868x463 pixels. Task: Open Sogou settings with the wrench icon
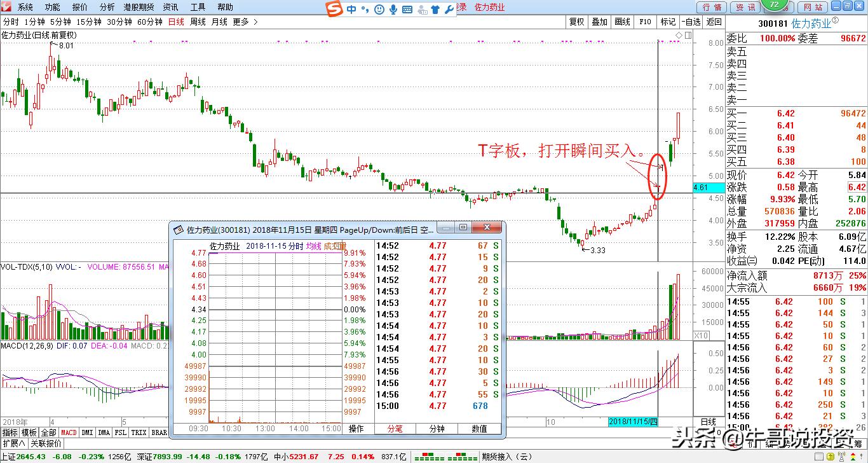pyautogui.click(x=449, y=8)
